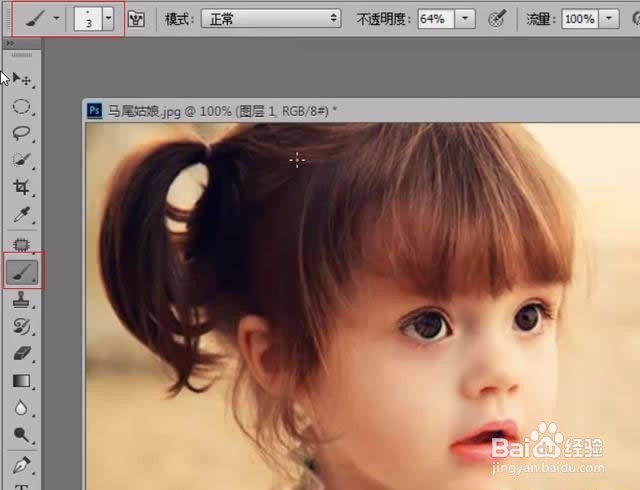Select the Quick Selection tool
This screenshot has width=640, height=490.
coord(21,160)
